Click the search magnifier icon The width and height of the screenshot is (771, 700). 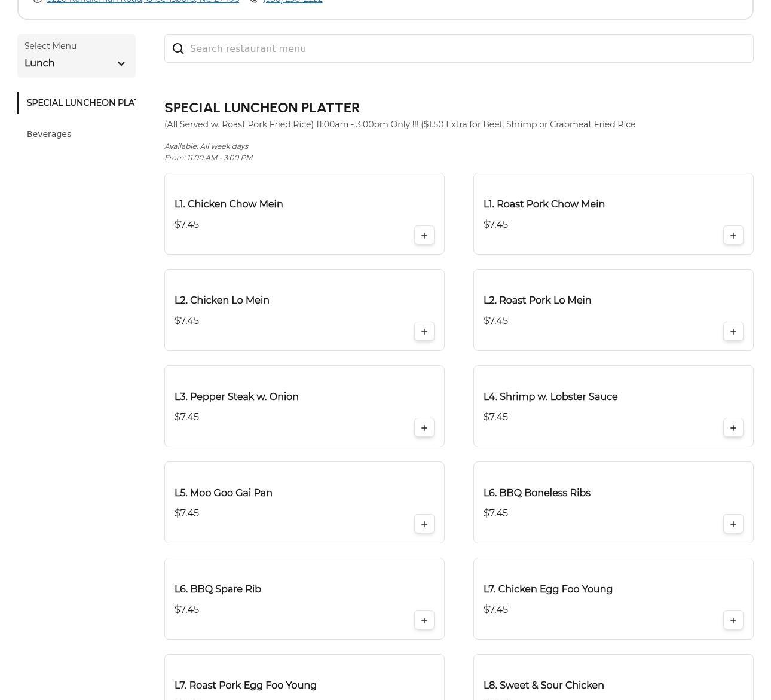(x=178, y=49)
